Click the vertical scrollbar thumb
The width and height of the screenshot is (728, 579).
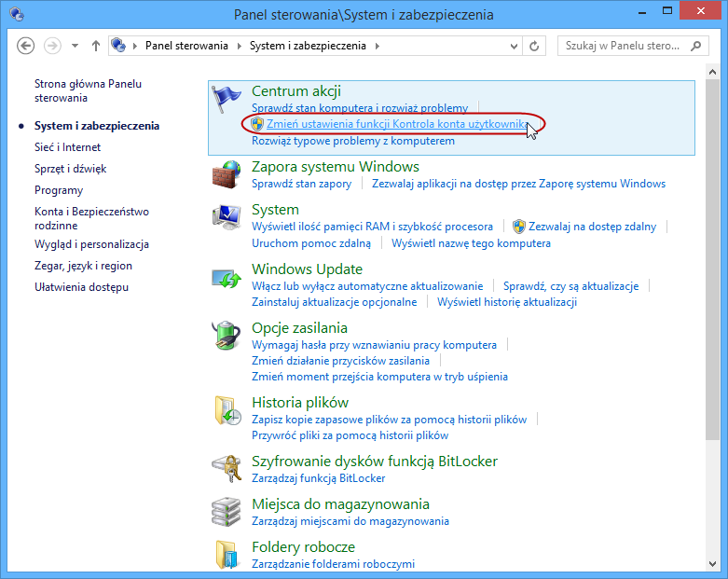tap(713, 259)
